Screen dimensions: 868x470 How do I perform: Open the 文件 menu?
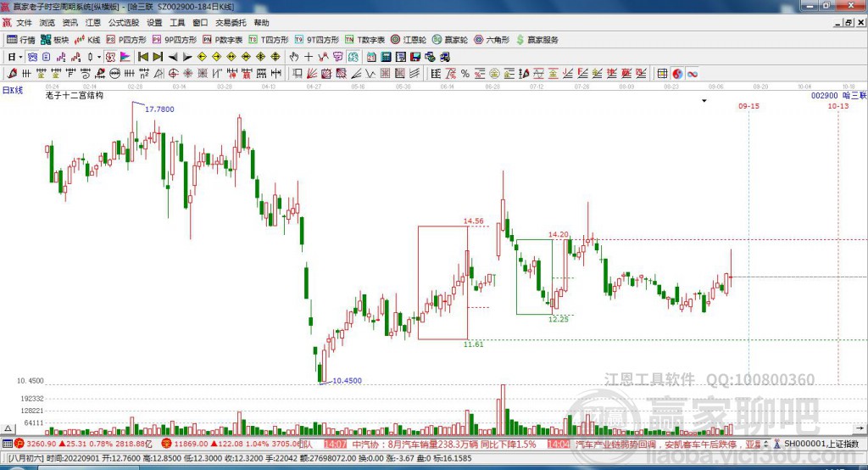[x=24, y=23]
